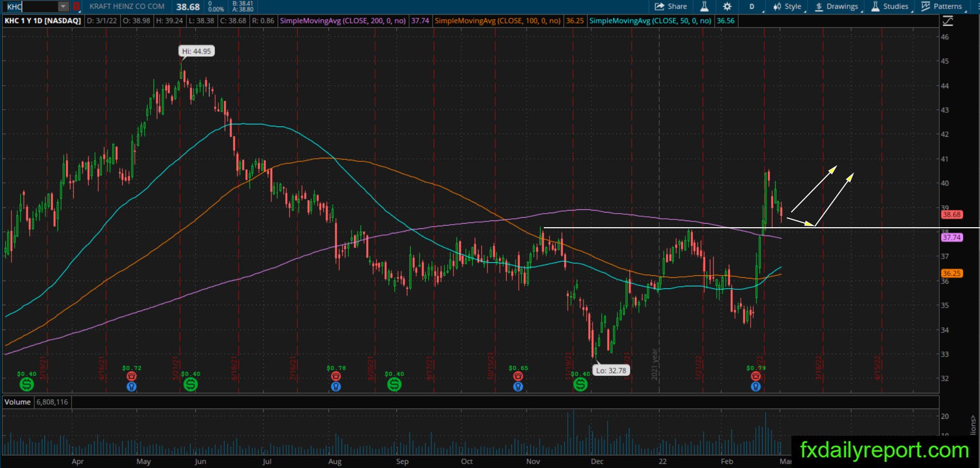
Task: Click the Hi: 44.95 price bubble
Action: pyautogui.click(x=196, y=51)
